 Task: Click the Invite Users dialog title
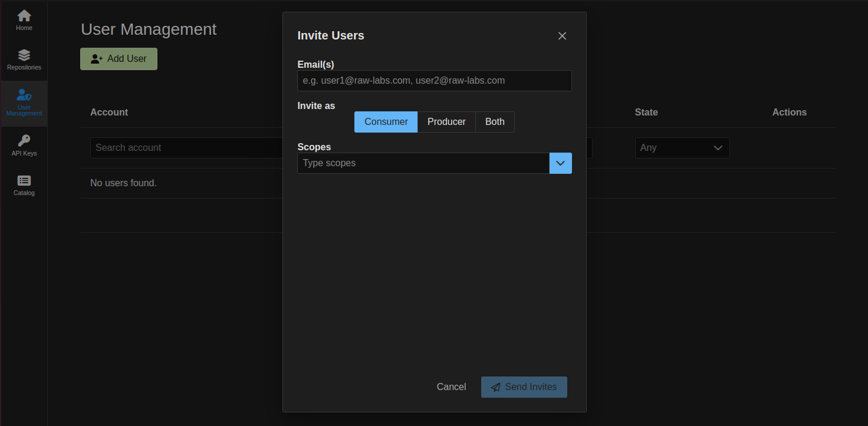331,36
